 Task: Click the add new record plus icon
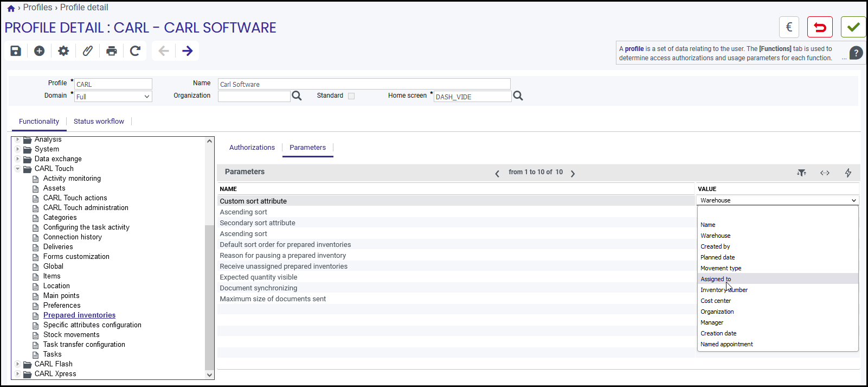pyautogui.click(x=39, y=51)
